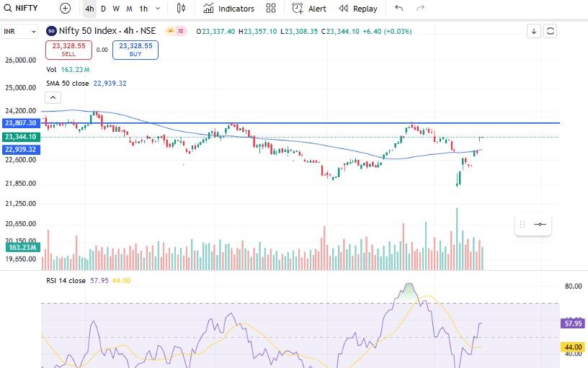The width and height of the screenshot is (588, 368).
Task: Switch to the D daily timeframe
Action: pos(103,9)
